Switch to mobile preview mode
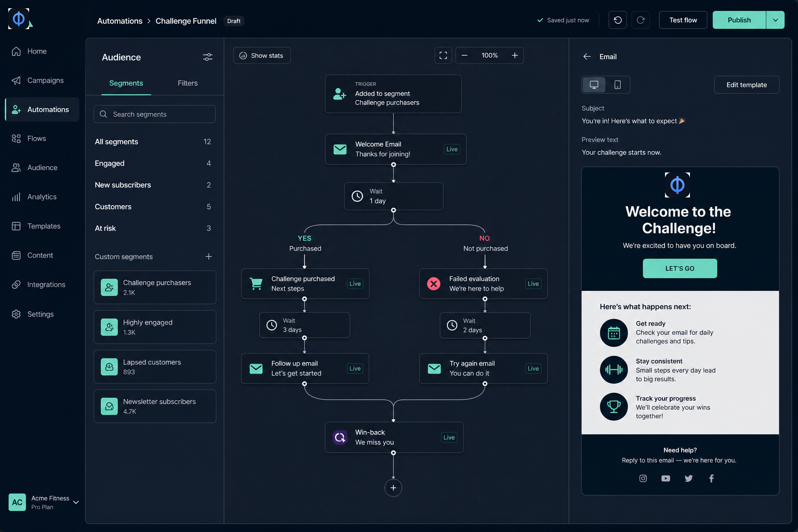The width and height of the screenshot is (798, 532). point(618,85)
